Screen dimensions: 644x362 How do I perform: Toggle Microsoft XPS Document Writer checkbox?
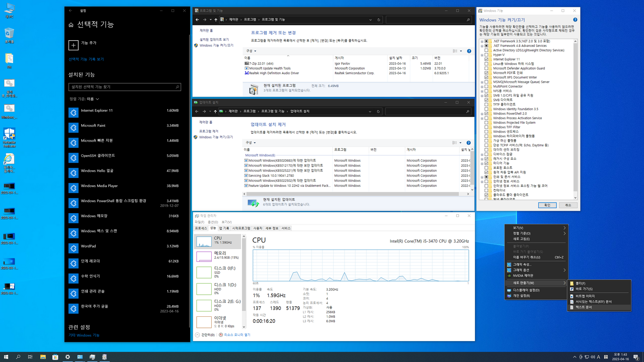(486, 77)
